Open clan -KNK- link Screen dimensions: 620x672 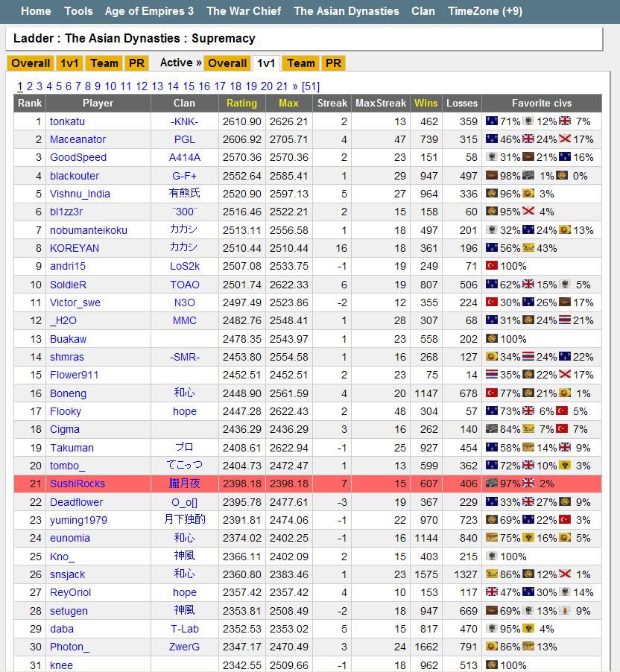click(184, 121)
